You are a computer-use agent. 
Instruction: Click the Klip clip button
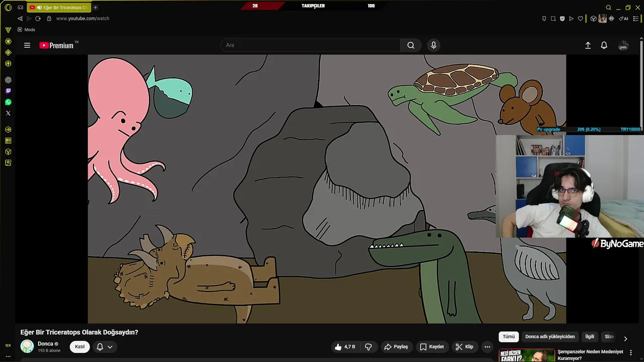coord(464,346)
